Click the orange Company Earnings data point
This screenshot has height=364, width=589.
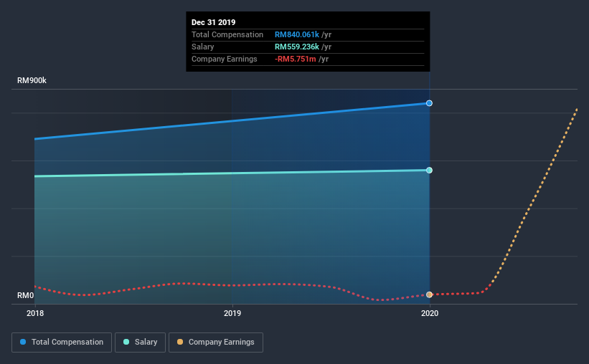pos(429,294)
